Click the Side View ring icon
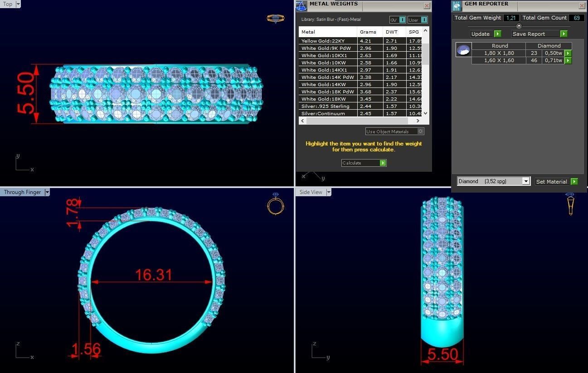 (570, 204)
